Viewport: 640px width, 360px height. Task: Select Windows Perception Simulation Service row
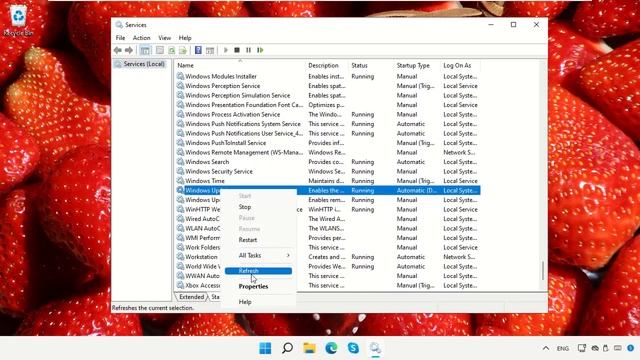pos(328,96)
